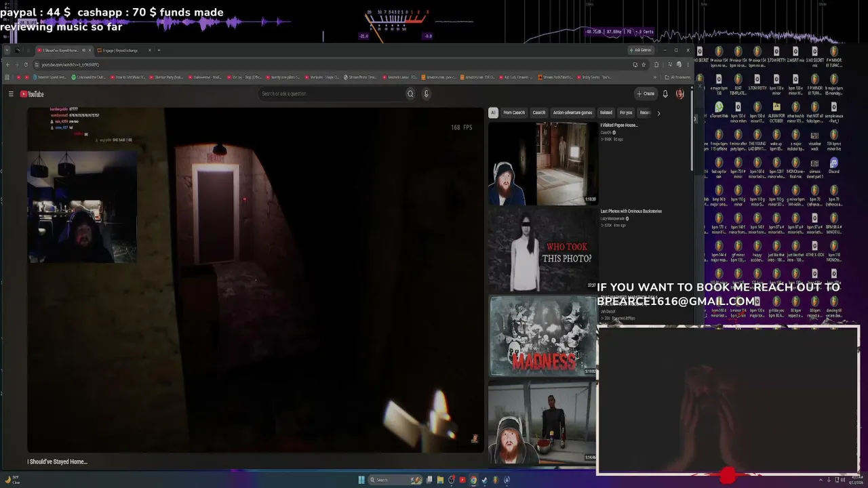Click the Ask Gemini button in Chrome

(x=640, y=50)
